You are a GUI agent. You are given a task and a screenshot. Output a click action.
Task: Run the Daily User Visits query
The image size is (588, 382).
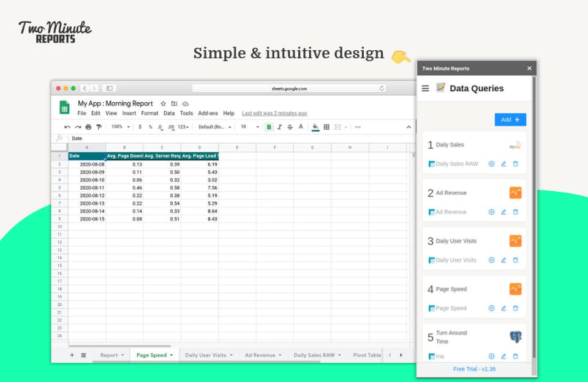coord(491,260)
